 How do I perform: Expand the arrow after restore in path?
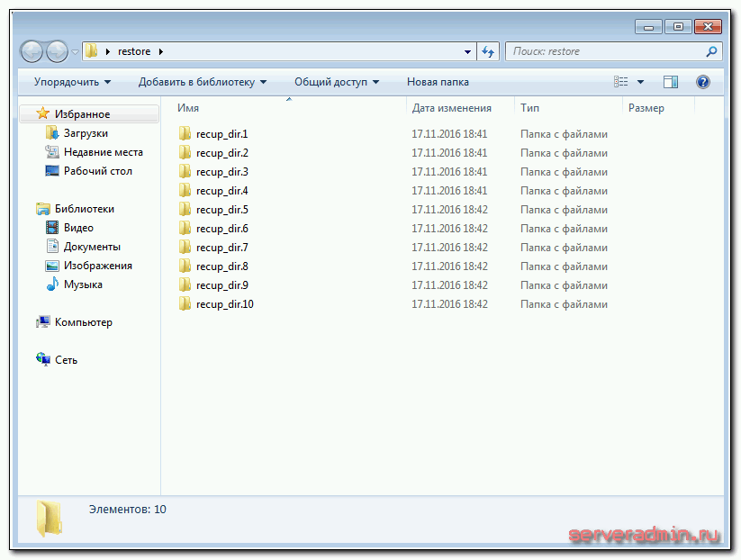pos(160,51)
